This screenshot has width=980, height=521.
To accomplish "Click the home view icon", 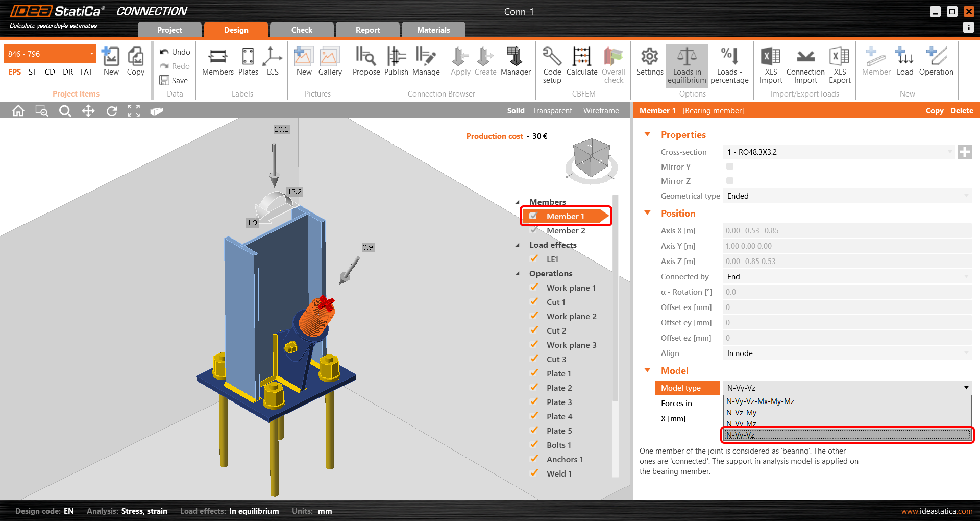I will click(x=18, y=111).
